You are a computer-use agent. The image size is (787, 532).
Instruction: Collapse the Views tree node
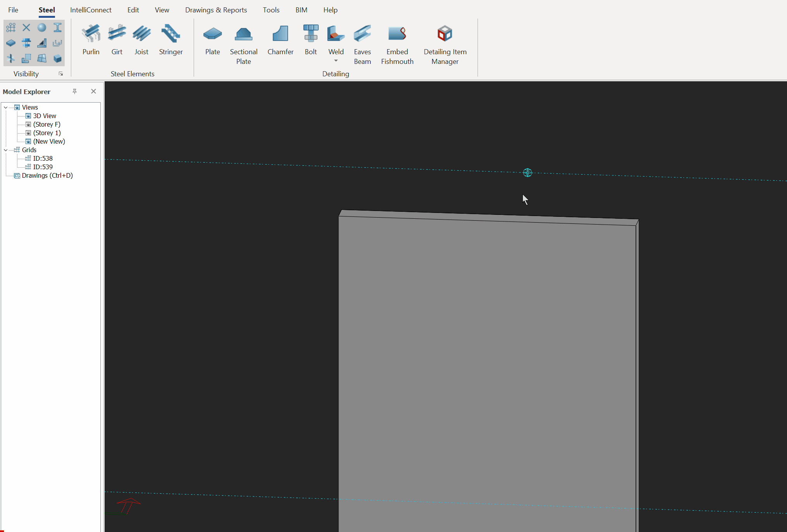coord(6,107)
